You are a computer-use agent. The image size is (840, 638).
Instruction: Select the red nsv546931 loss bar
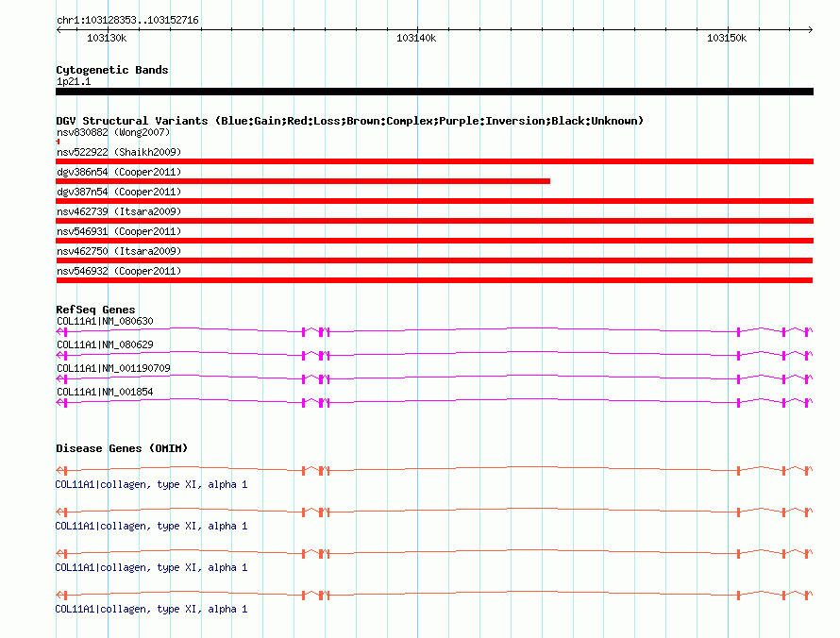coord(434,241)
